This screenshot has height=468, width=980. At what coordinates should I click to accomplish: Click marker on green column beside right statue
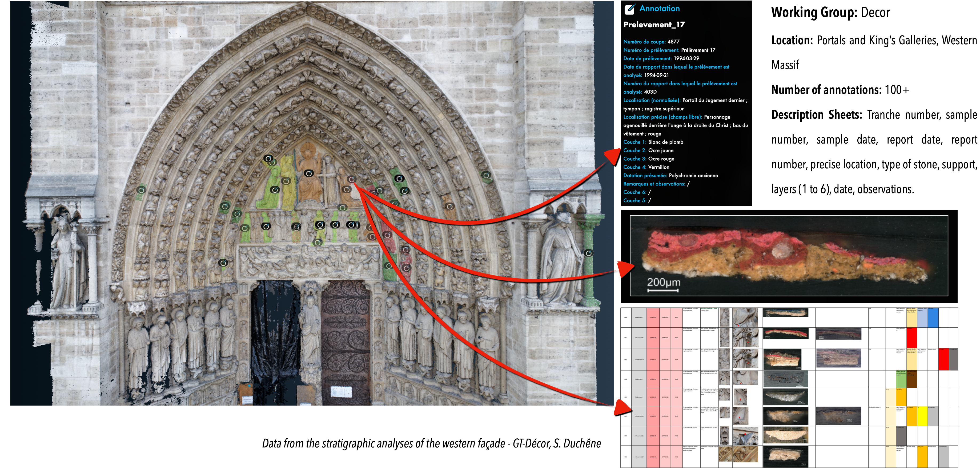click(x=589, y=253)
